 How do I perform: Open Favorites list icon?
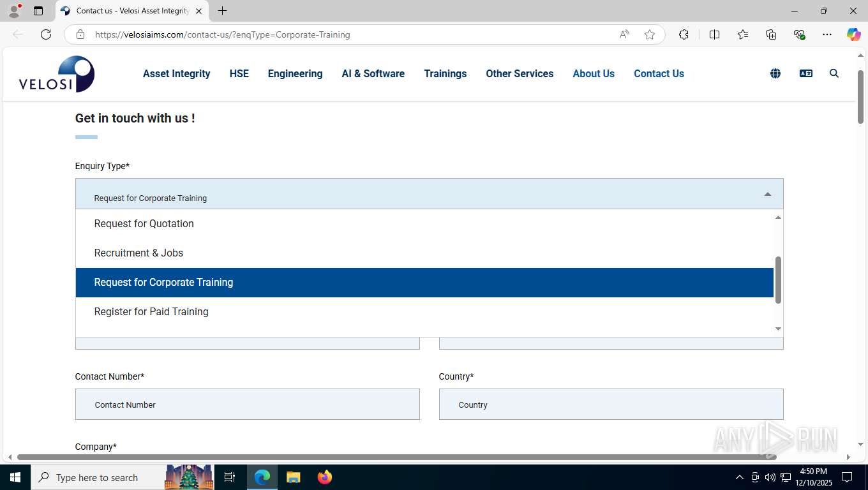[x=743, y=34]
